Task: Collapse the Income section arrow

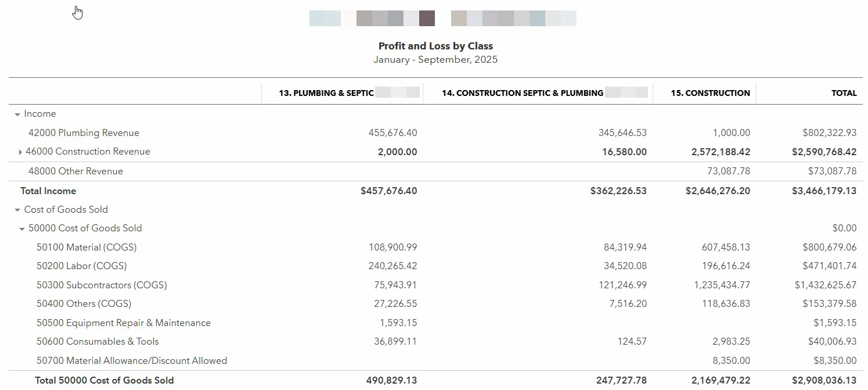Action: click(17, 115)
